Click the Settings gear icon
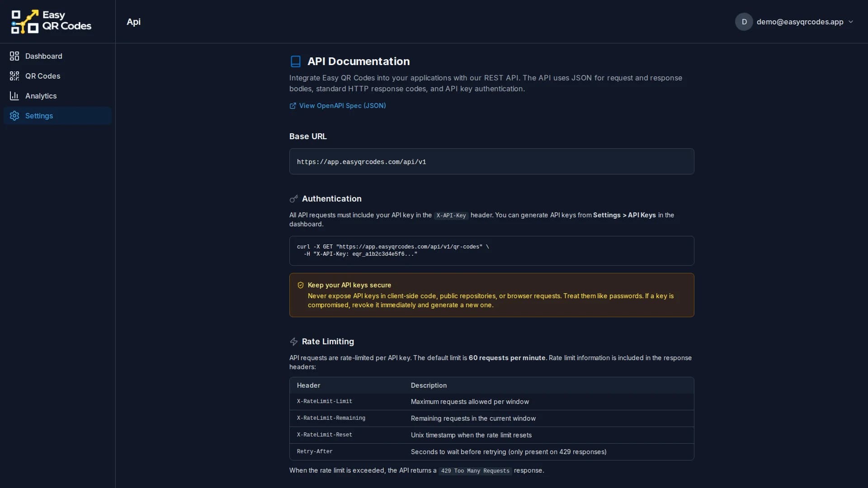 pyautogui.click(x=14, y=116)
